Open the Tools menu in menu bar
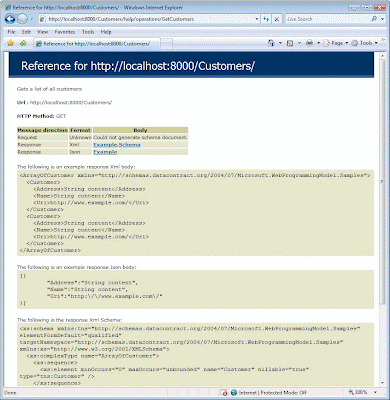The width and height of the screenshot is (390, 400). [88, 32]
